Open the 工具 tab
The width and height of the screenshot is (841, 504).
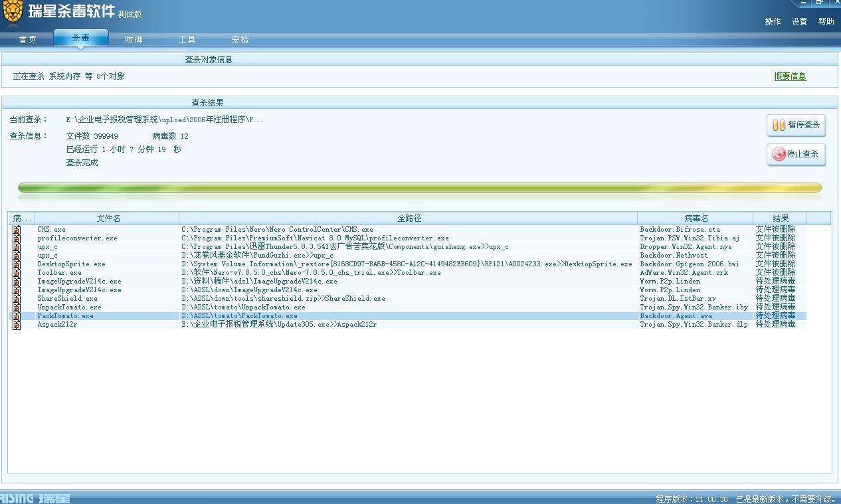187,40
